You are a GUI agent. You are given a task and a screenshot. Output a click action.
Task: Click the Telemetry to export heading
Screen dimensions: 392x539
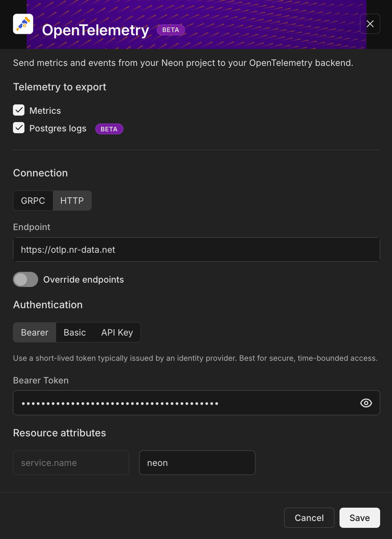59,87
